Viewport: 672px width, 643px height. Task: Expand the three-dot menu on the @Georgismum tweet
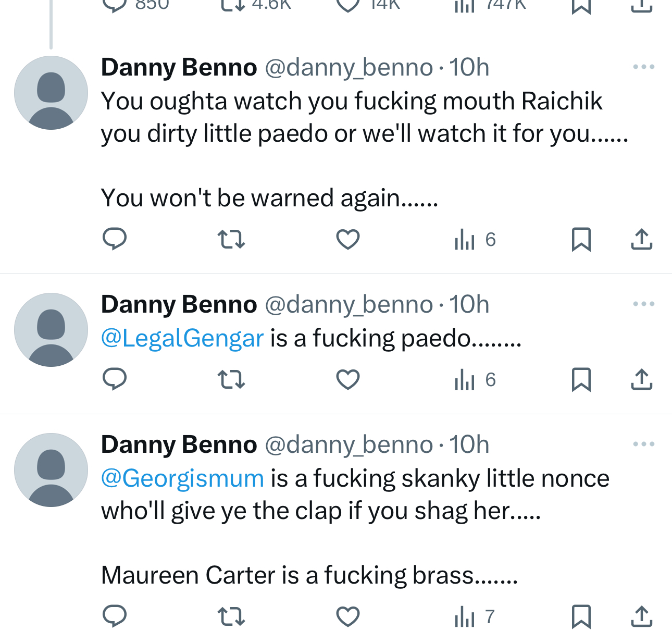(643, 444)
